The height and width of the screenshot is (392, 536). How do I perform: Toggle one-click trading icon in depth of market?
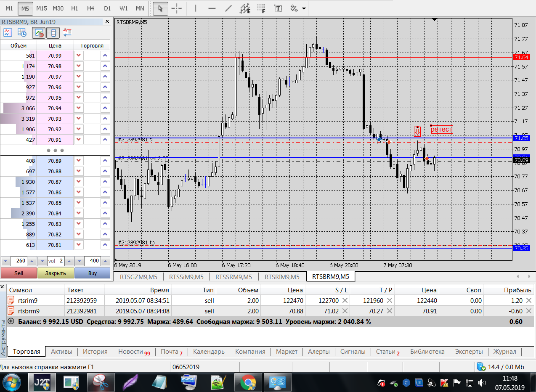(x=40, y=33)
